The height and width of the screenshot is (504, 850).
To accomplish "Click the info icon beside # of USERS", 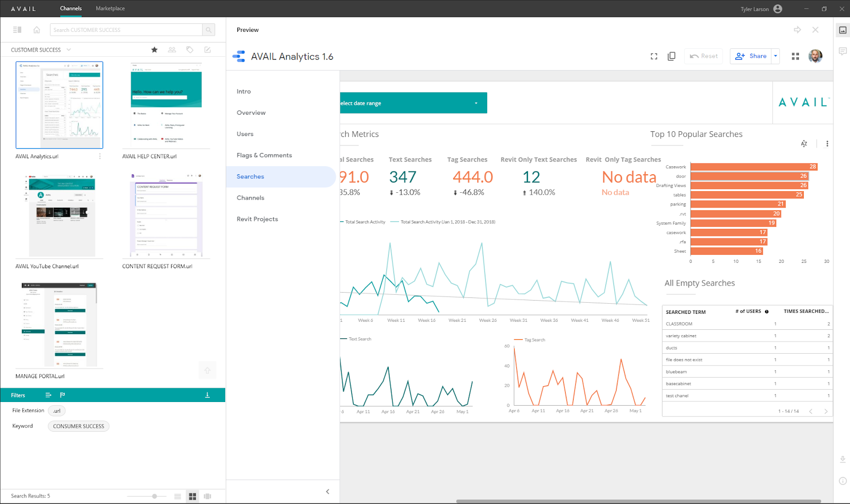I will point(767,312).
